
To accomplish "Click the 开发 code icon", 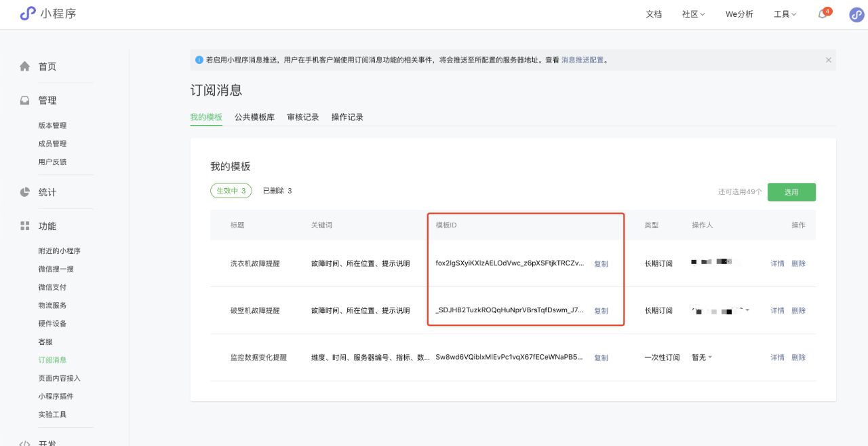I will 25,443.
